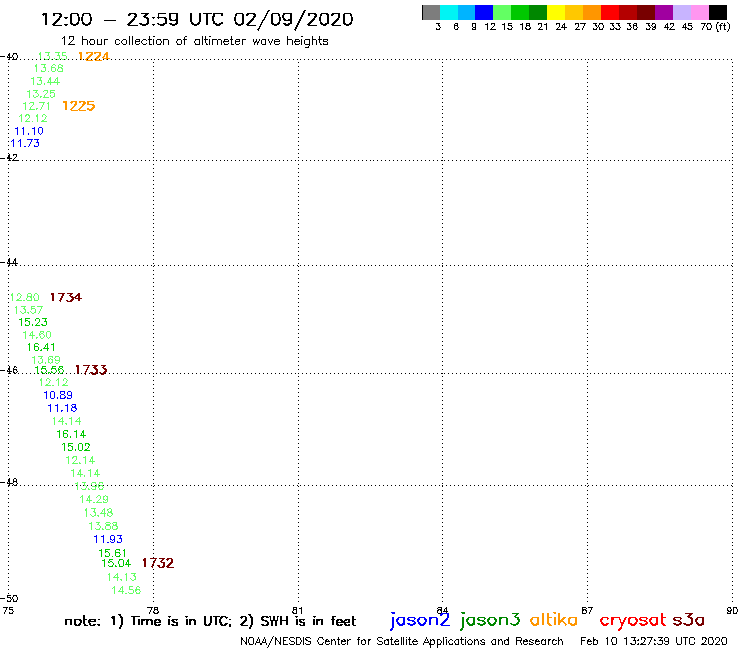Screen dimensions: 740x650
Task: Click the jason3 satellite legend label
Action: (490, 620)
